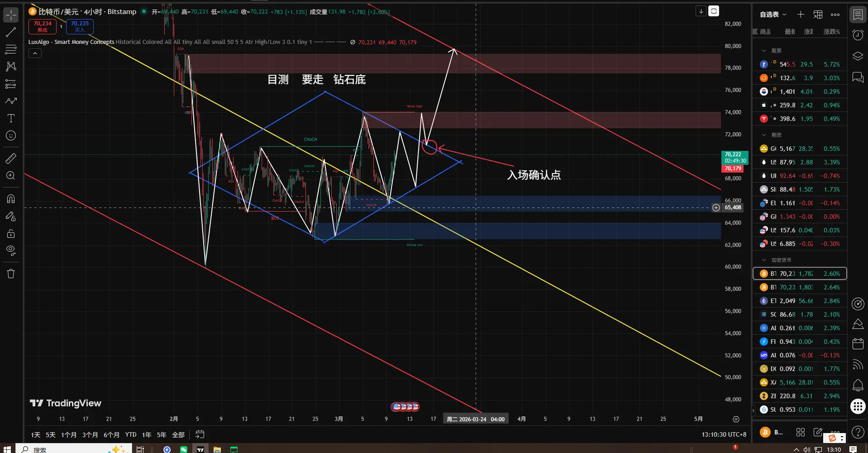
Task: Set time range to 5天
Action: click(x=51, y=435)
